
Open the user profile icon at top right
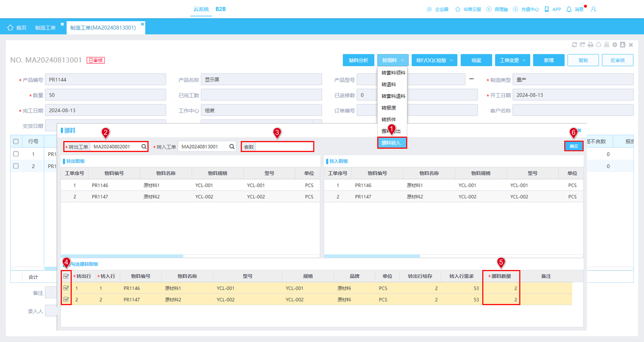click(x=593, y=9)
